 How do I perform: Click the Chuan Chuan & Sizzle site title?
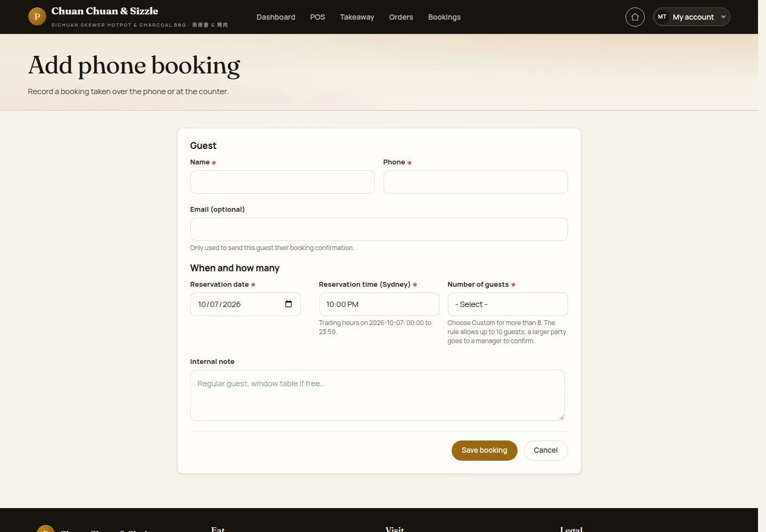click(x=105, y=11)
